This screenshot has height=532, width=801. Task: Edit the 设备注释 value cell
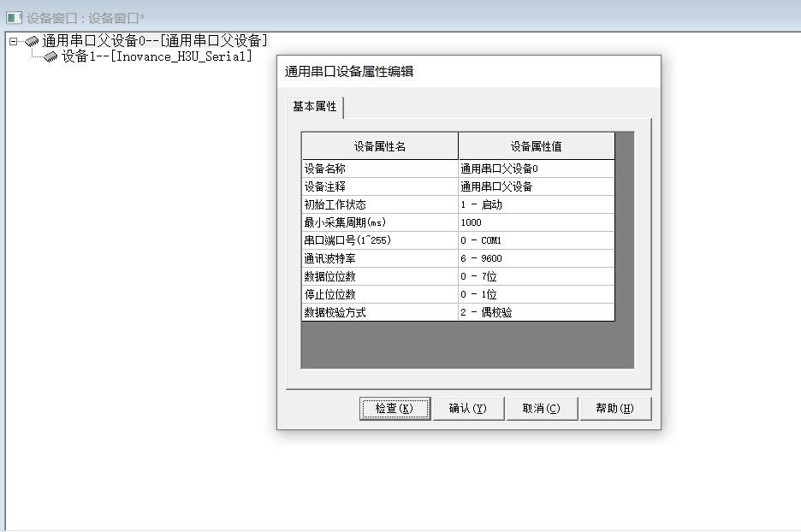tap(536, 186)
